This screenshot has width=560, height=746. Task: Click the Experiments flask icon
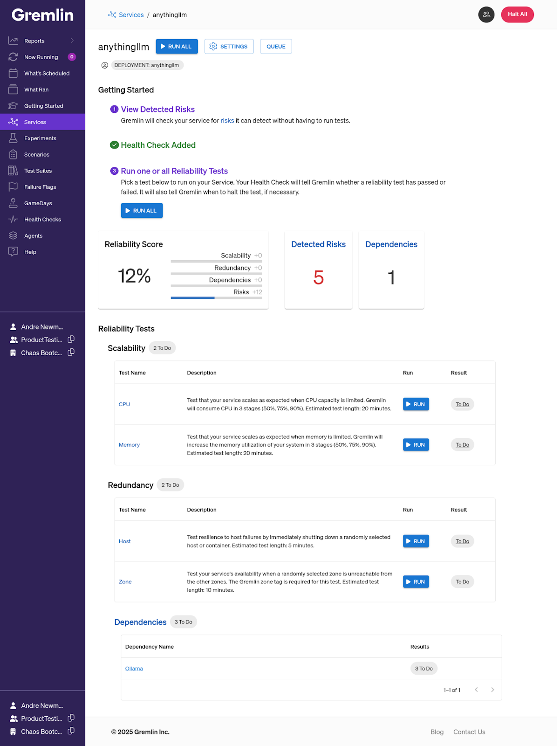click(13, 138)
